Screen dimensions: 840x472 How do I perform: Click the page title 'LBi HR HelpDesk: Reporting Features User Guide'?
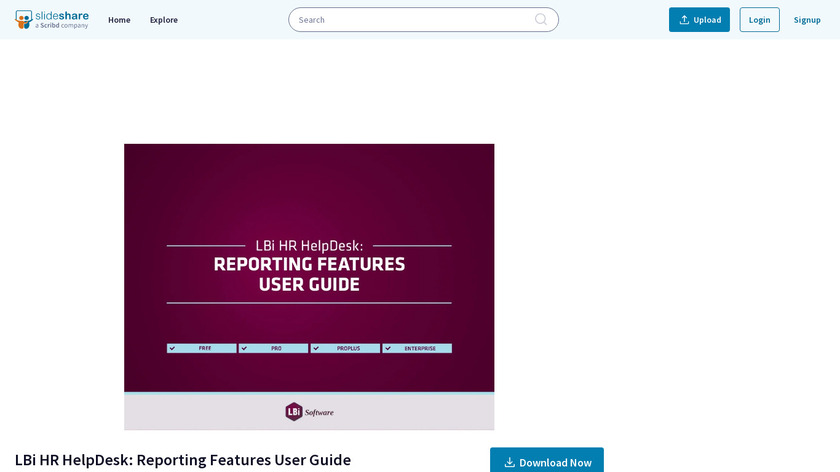pyautogui.click(x=183, y=460)
